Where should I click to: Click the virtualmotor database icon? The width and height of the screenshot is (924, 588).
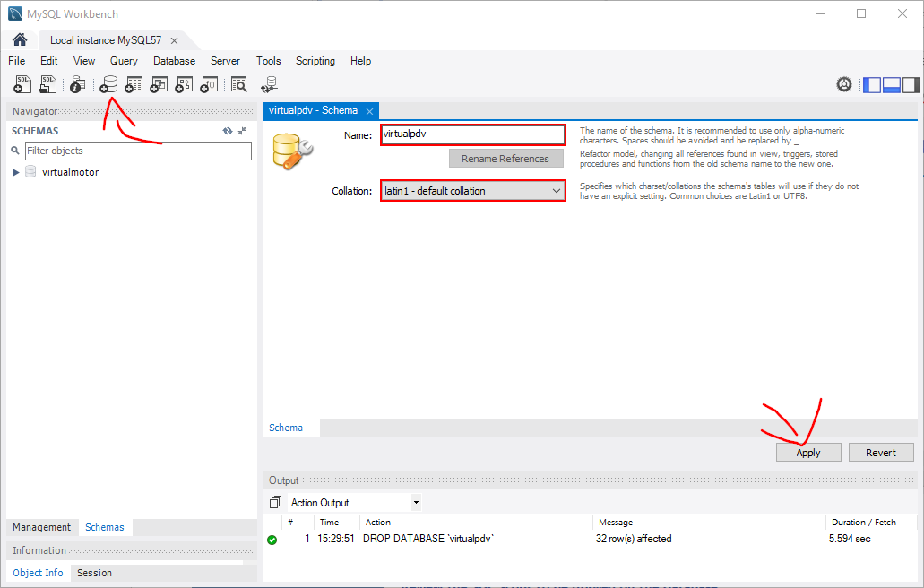[x=30, y=172]
